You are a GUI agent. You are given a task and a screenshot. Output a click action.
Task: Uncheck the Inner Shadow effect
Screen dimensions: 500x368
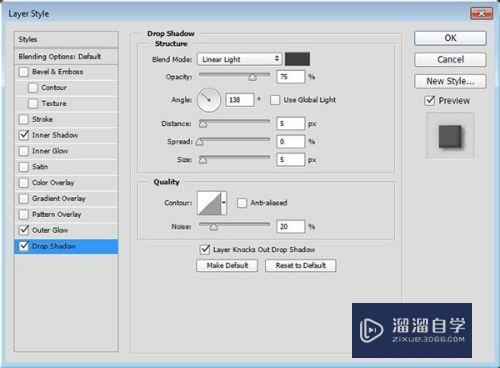[x=24, y=135]
